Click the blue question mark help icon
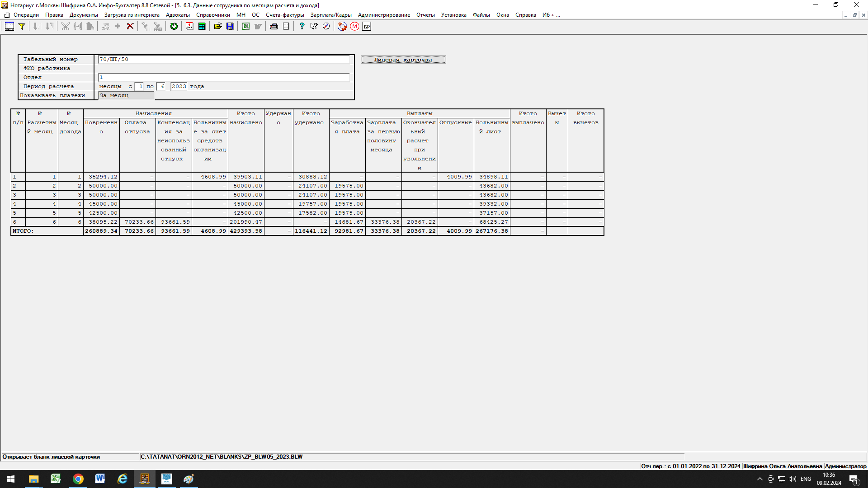Image resolution: width=868 pixels, height=488 pixels. pyautogui.click(x=302, y=27)
